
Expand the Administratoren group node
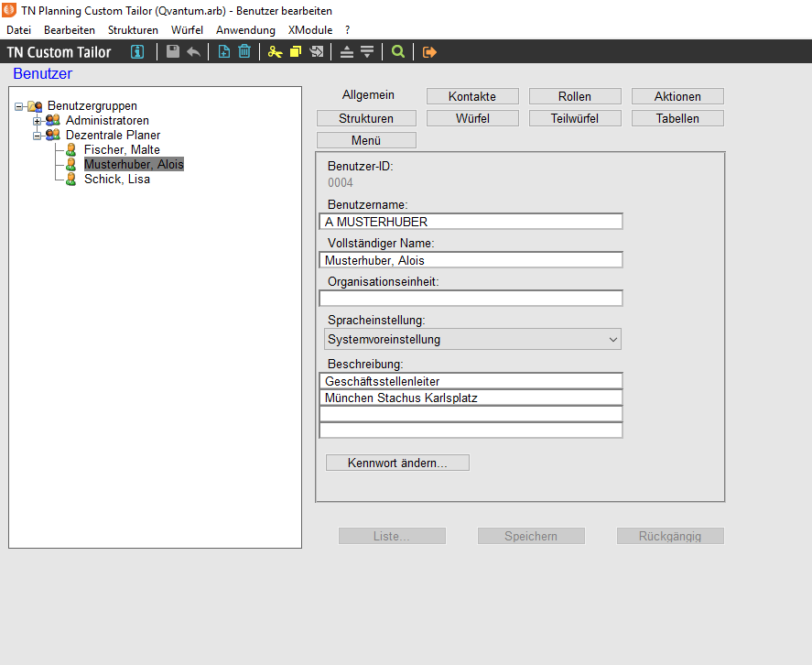coord(38,121)
